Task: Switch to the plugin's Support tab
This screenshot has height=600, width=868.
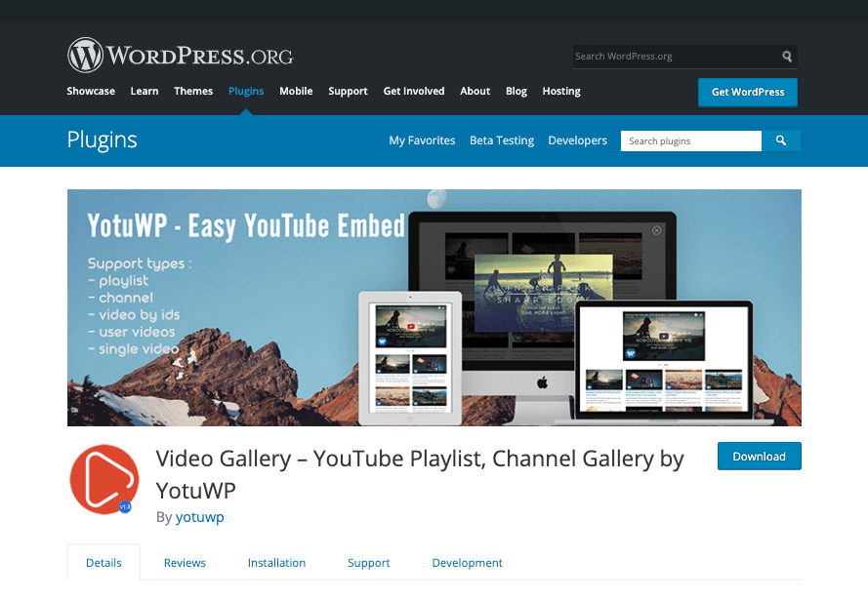Action: pos(369,563)
